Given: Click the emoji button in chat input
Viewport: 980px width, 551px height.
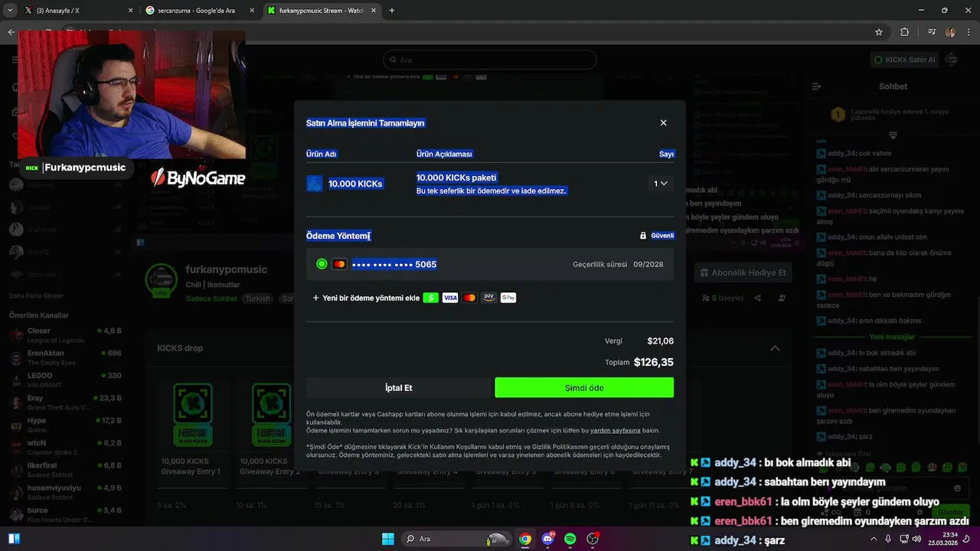Looking at the screenshot, I should [x=957, y=488].
